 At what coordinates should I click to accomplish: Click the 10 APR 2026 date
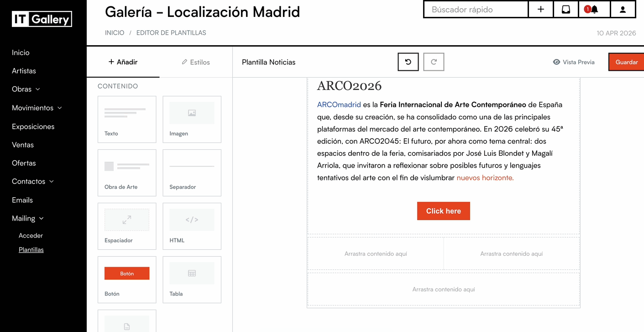click(616, 33)
